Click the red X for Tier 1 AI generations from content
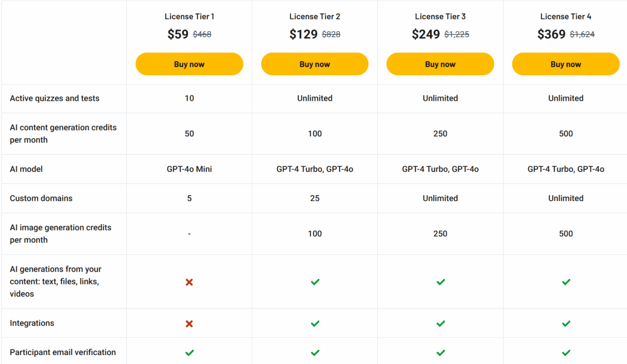 point(189,282)
